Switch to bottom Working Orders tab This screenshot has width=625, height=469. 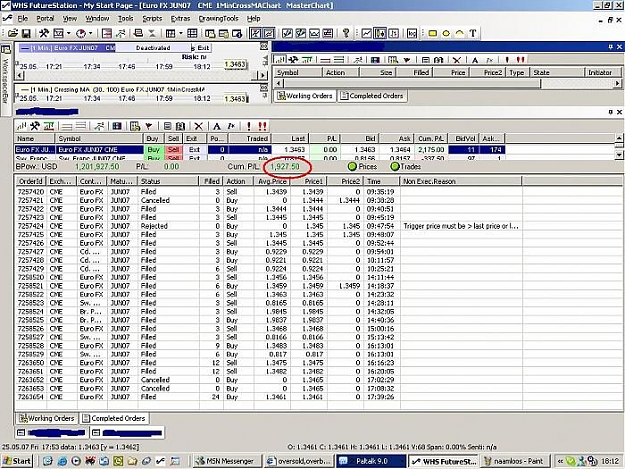[x=47, y=418]
